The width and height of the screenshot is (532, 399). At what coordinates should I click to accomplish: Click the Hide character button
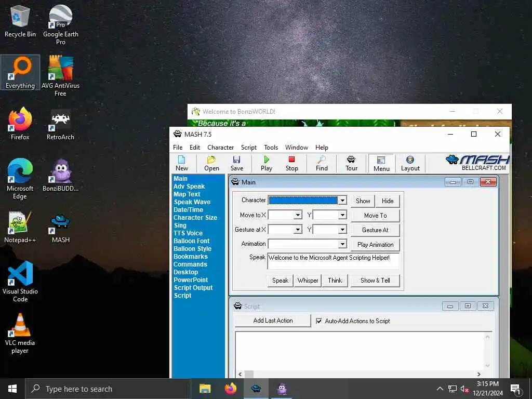point(388,201)
